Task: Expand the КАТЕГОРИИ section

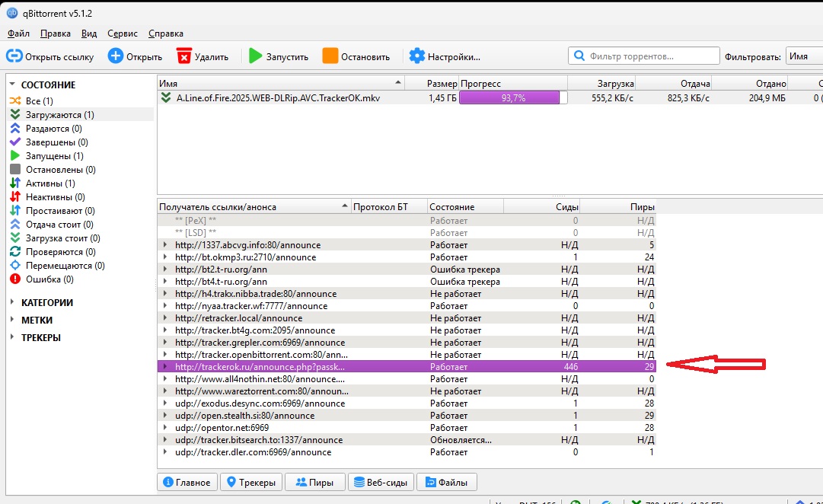Action: (x=13, y=302)
